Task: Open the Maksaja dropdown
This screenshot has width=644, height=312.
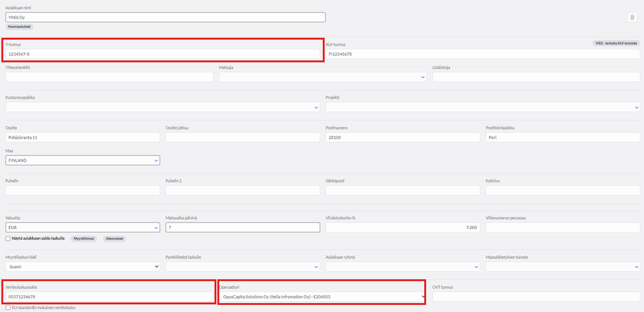Action: (x=323, y=77)
